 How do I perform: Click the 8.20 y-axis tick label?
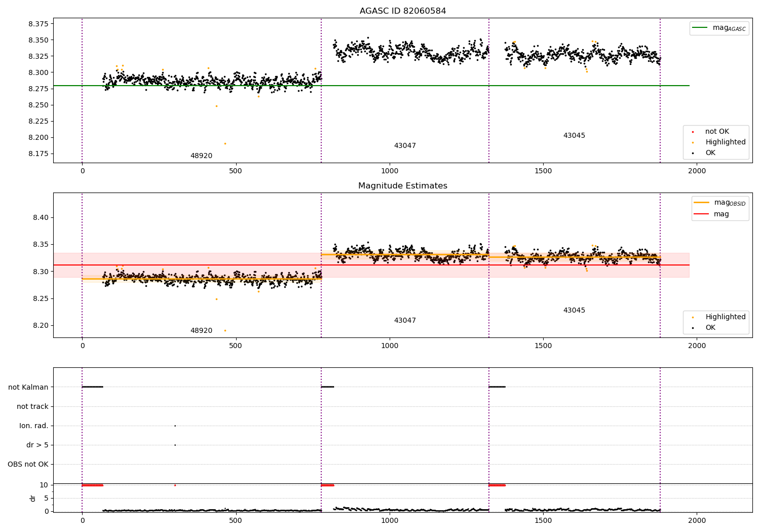[x=41, y=326]
